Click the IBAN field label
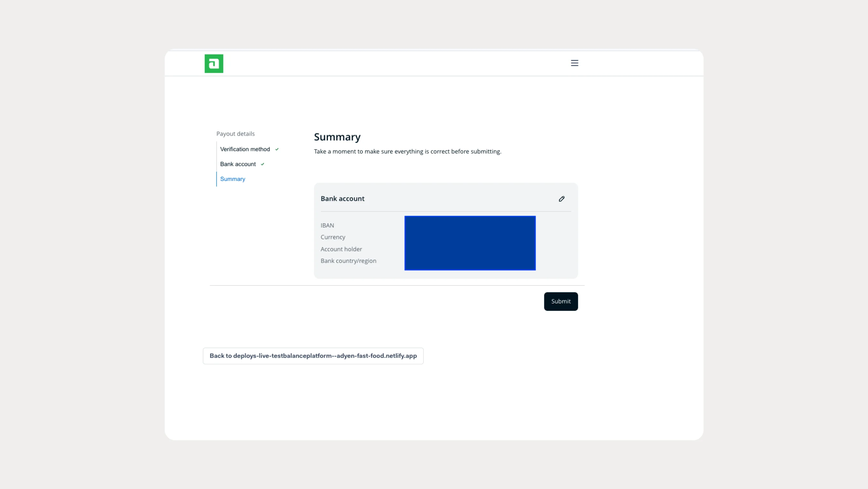This screenshot has height=489, width=868. pos(327,225)
